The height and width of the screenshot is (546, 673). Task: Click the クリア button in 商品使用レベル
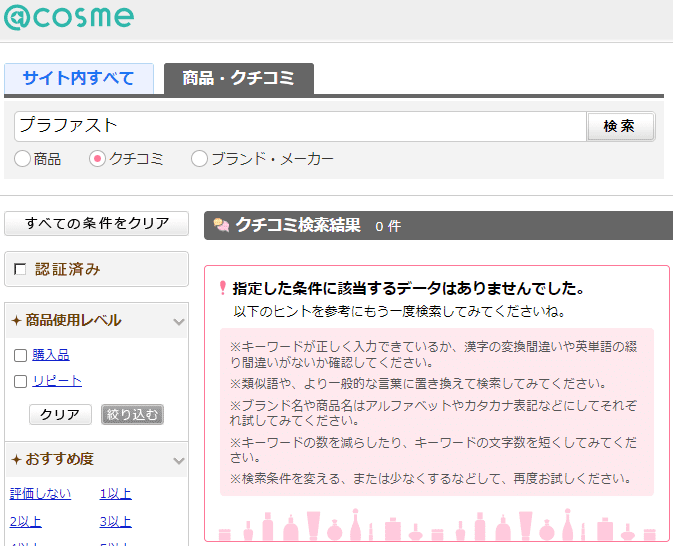[61, 414]
